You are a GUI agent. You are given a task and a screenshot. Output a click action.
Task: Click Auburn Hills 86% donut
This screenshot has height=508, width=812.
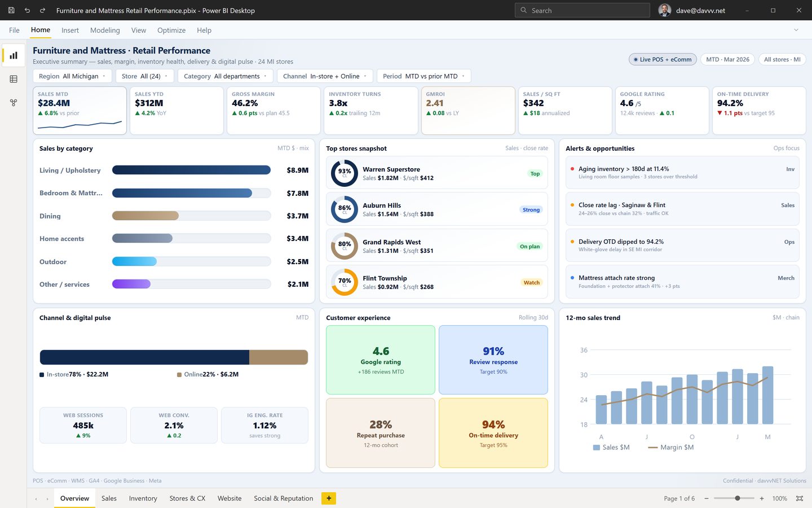click(345, 209)
